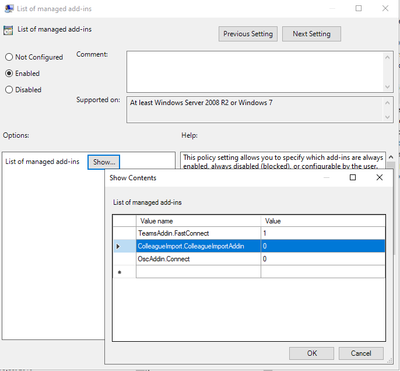Image resolution: width=400 pixels, height=371 pixels.
Task: Select the ColleagueImport.ColleagueImportAddin cell
Action: click(x=198, y=246)
